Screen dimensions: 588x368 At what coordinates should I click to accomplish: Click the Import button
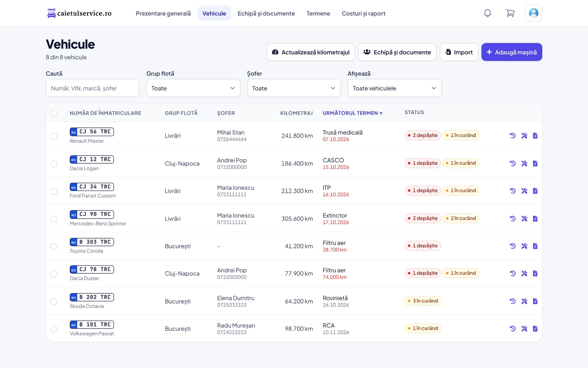[459, 52]
